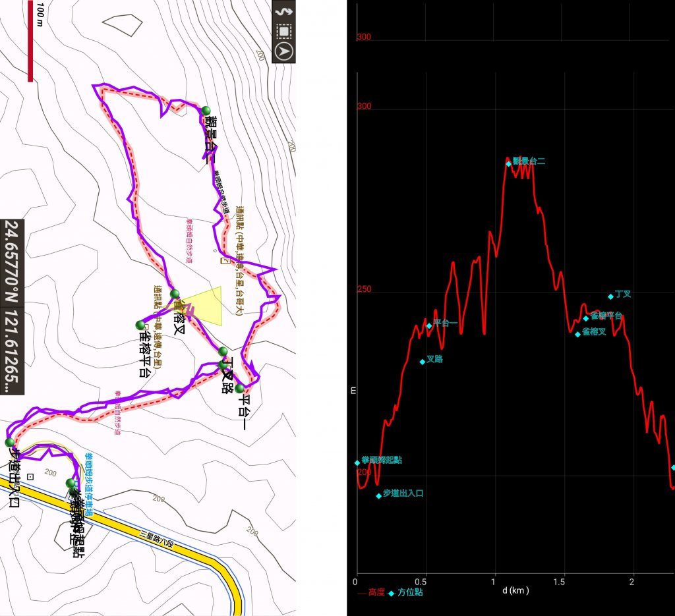Select the 觀景台二 green waypoint marker

coord(206,110)
